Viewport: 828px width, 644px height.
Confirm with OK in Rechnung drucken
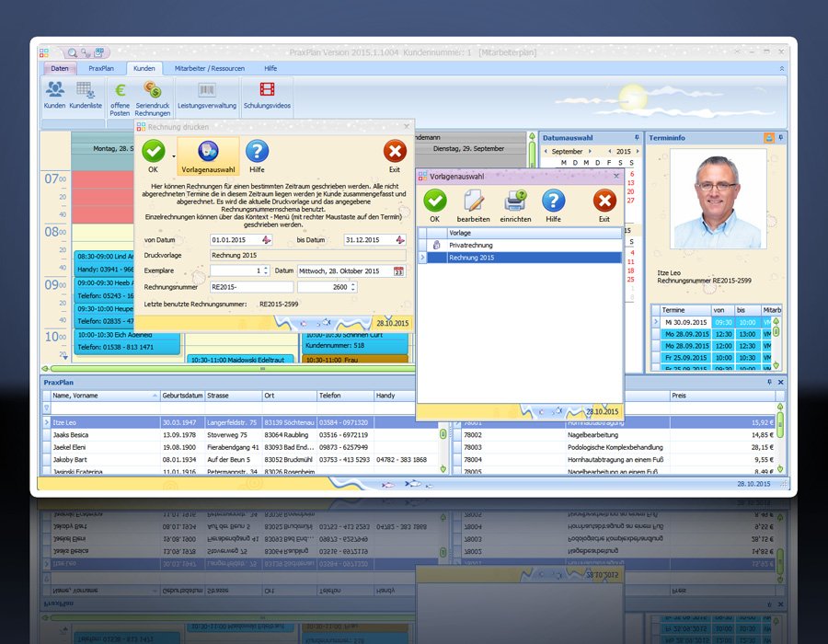[153, 156]
